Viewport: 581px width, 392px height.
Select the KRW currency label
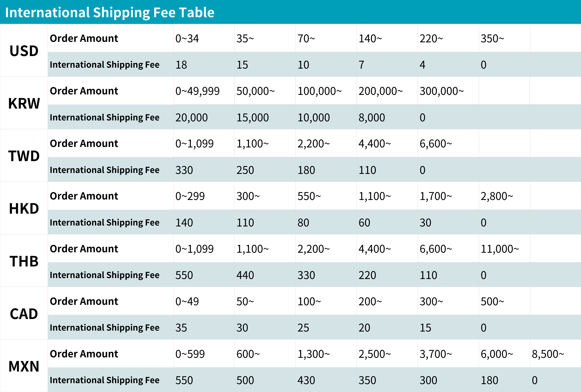click(24, 103)
